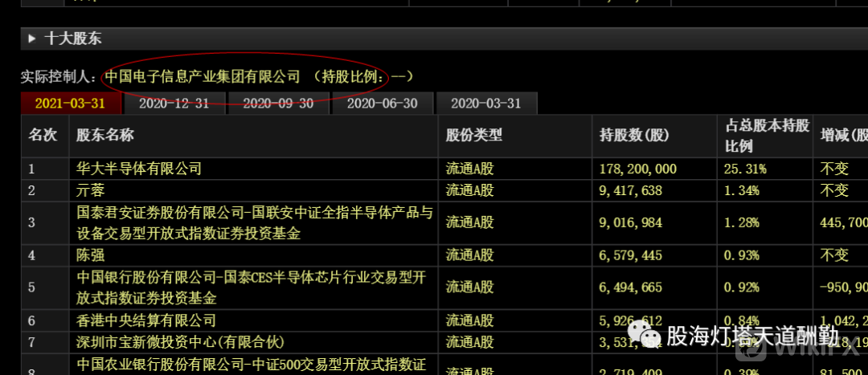The image size is (868, 375).
Task: Select the 国泰君安证券 fund row 3 name
Action: 254,222
